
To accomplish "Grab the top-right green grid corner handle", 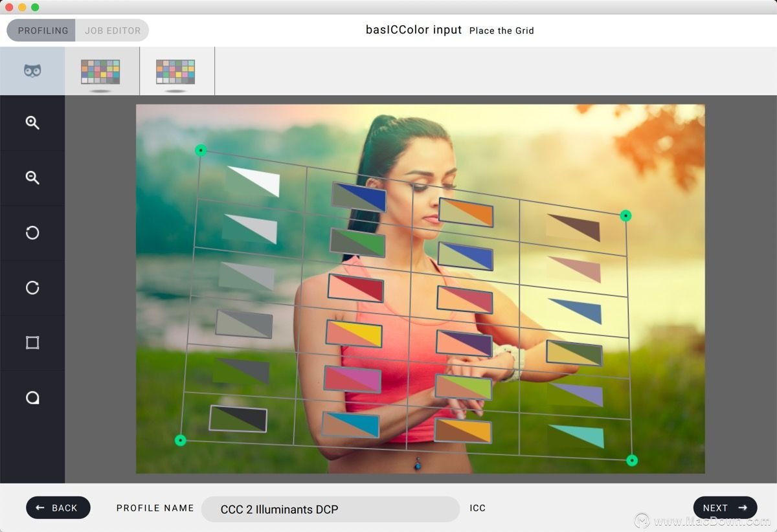I will pos(625,216).
